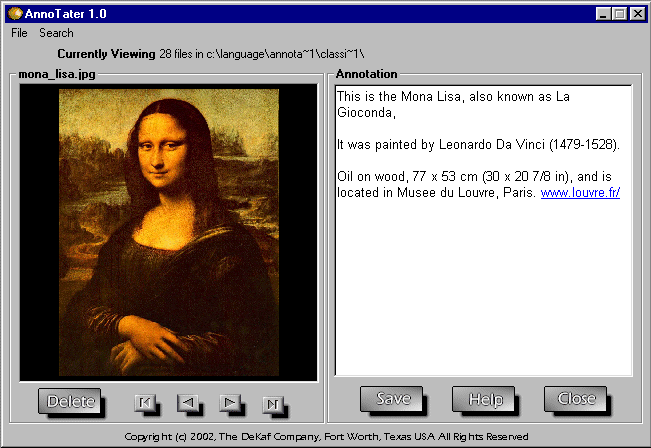Screen dimensions: 651x448
Task: Maximize the AnnoTater window
Action: (x=619, y=14)
